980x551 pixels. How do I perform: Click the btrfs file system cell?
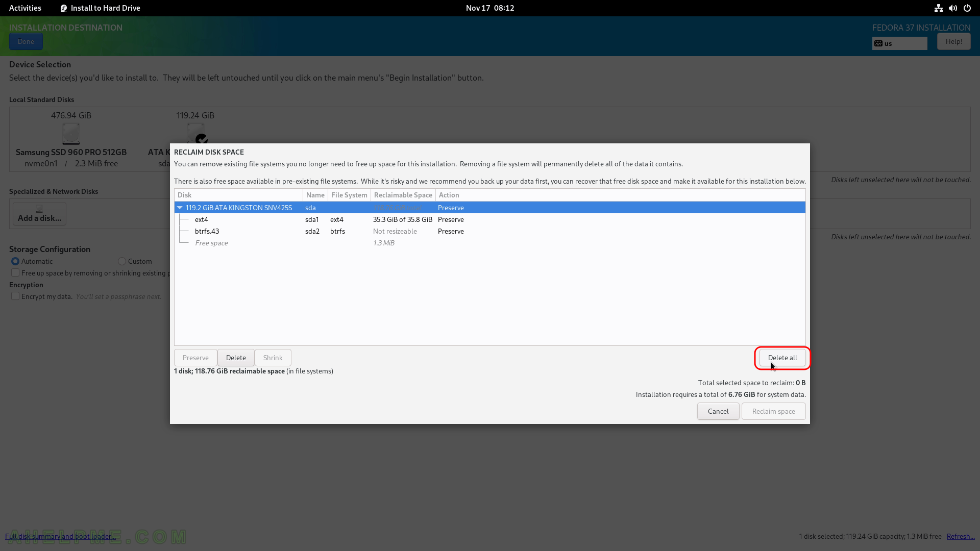coord(337,231)
